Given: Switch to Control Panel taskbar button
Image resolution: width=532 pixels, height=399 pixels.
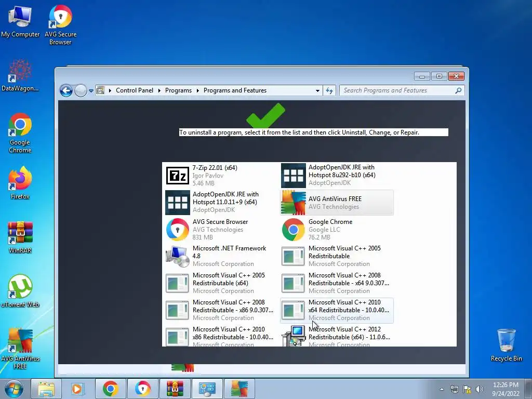Looking at the screenshot, I should [207, 389].
